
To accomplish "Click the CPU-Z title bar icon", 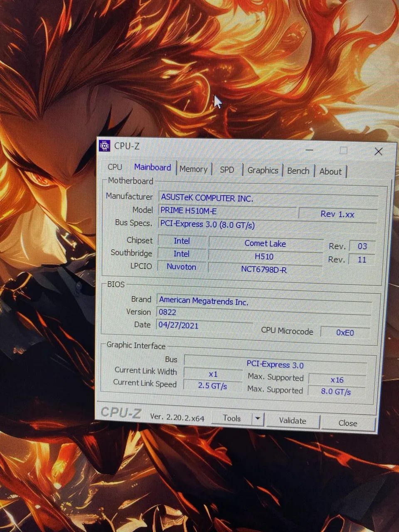I will (105, 146).
